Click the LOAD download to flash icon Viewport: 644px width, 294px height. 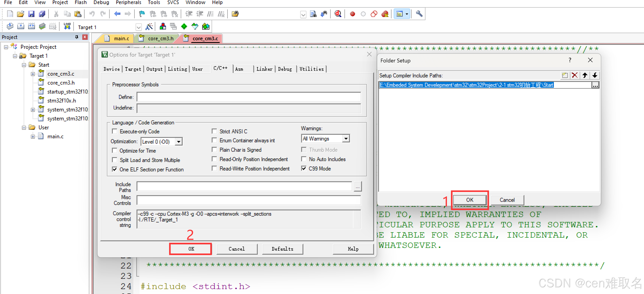(x=67, y=26)
